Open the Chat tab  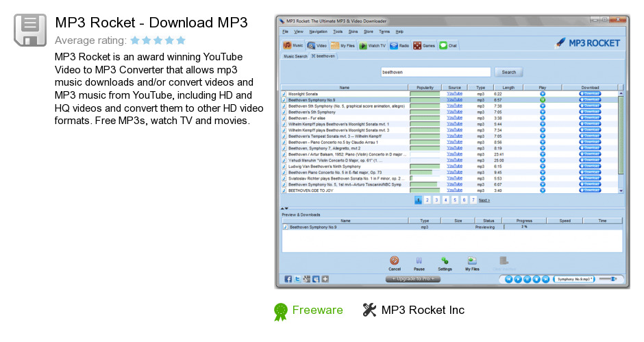point(448,45)
